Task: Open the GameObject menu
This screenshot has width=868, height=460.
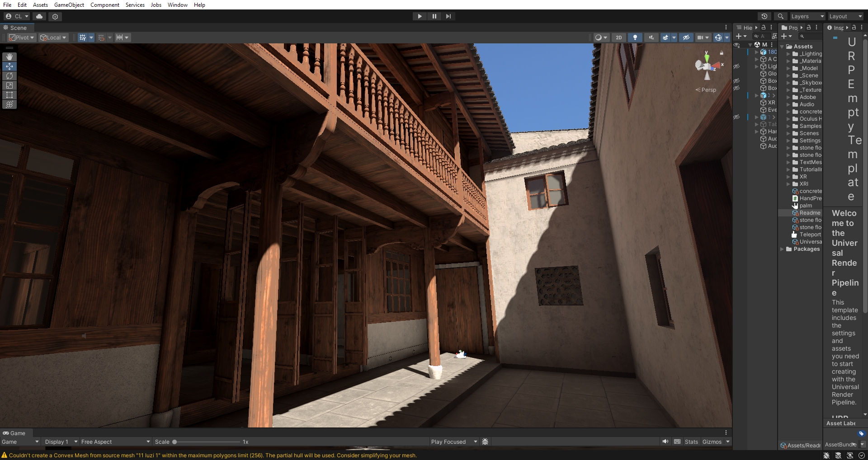Action: click(69, 5)
